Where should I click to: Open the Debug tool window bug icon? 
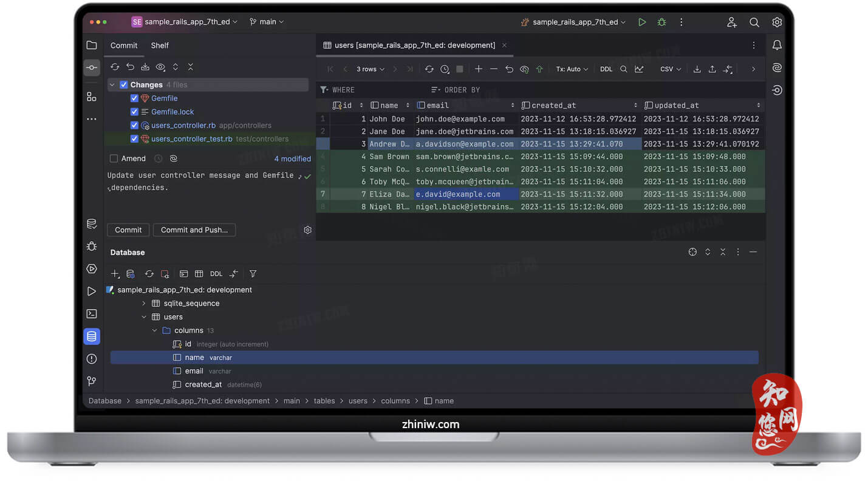pyautogui.click(x=92, y=246)
